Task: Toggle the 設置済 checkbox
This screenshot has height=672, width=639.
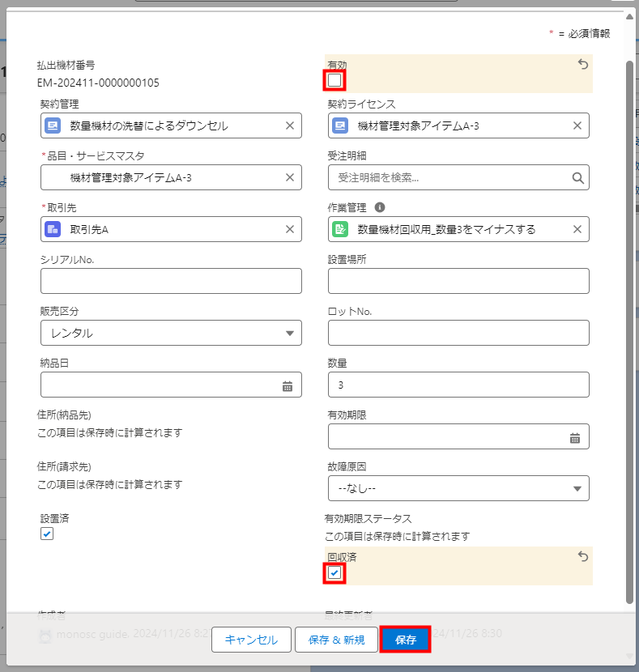Action: pyautogui.click(x=47, y=534)
